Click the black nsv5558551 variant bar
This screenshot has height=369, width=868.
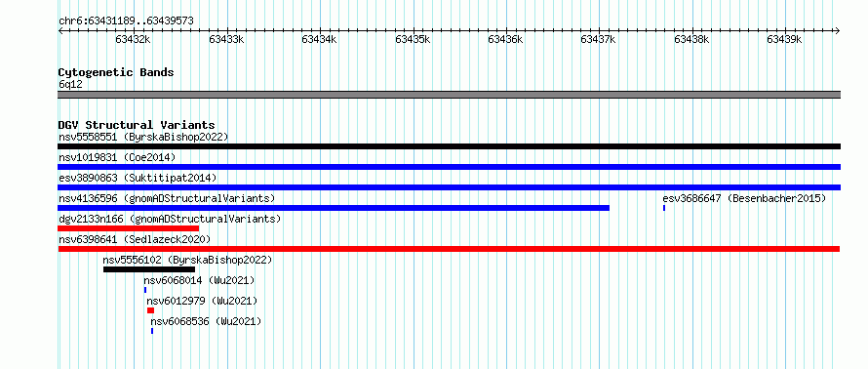[x=449, y=146]
